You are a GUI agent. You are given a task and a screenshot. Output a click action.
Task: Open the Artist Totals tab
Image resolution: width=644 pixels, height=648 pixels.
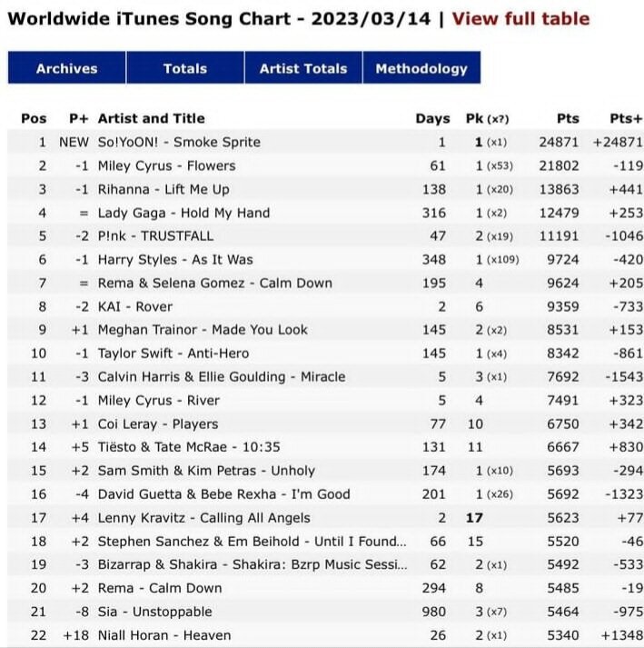point(303,68)
